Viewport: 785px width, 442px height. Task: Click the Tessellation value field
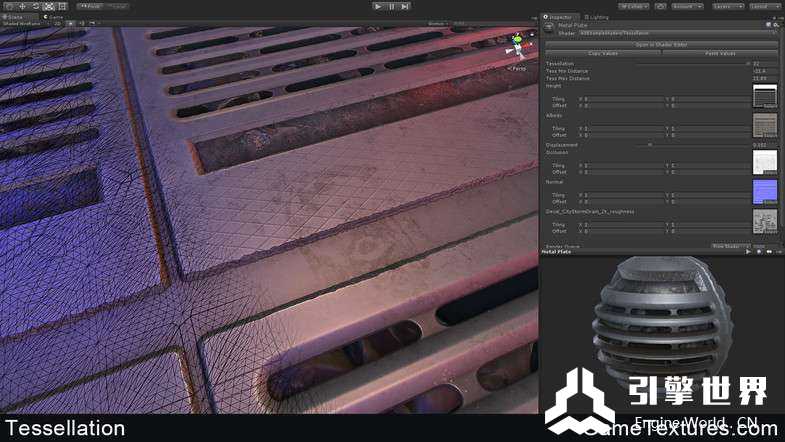(764, 64)
